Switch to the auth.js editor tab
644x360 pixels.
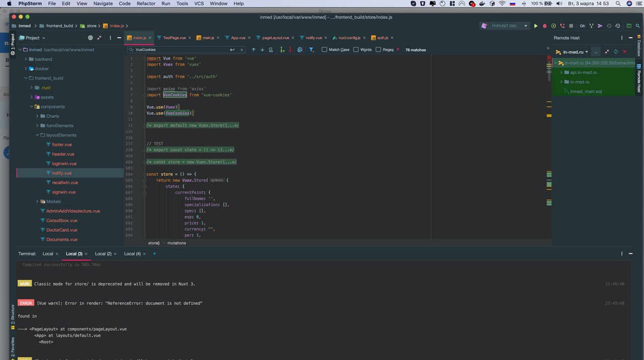(382, 38)
